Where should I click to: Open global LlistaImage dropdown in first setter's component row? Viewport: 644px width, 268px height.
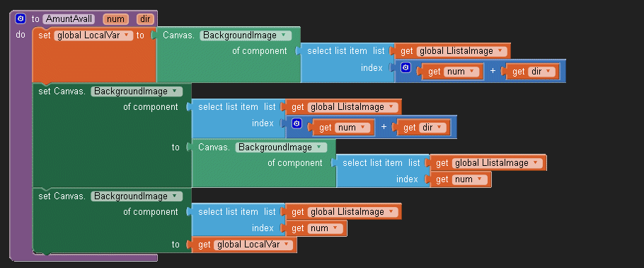[x=353, y=108]
